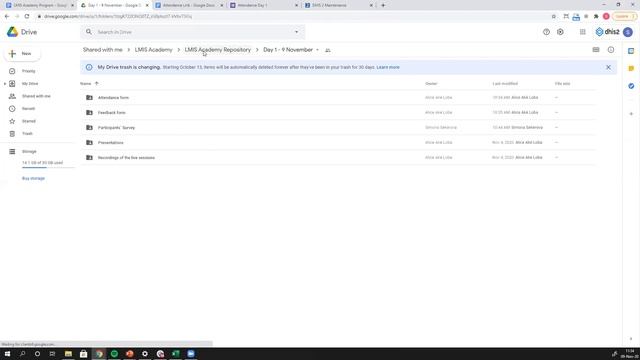Click Buy storage link
The image size is (640, 360).
[33, 178]
